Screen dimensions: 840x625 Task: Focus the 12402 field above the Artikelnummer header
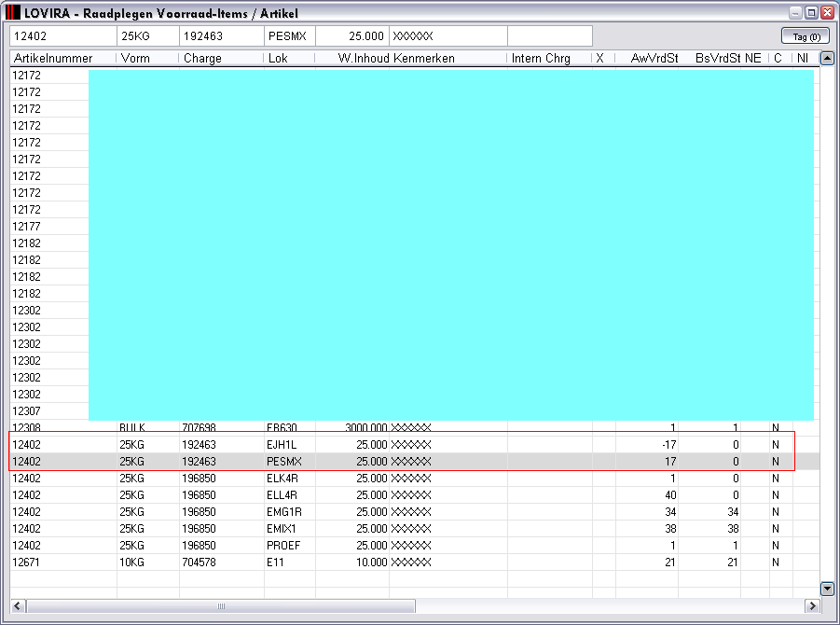[63, 35]
